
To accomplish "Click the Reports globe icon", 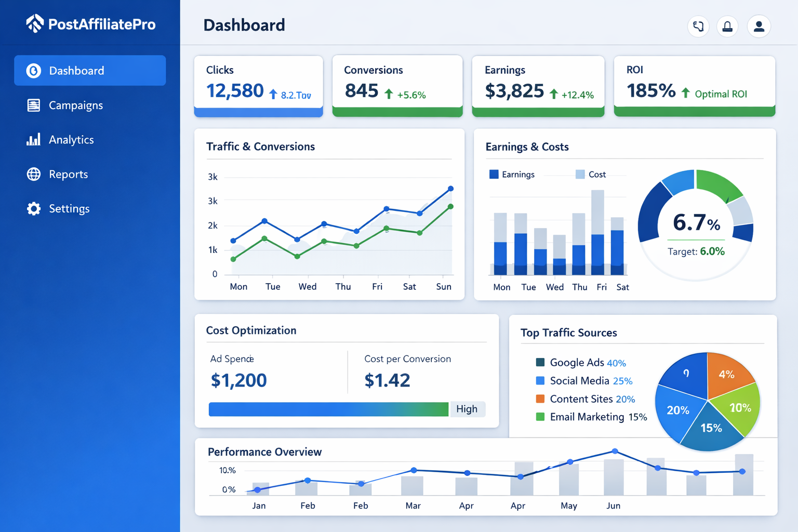I will (x=33, y=174).
